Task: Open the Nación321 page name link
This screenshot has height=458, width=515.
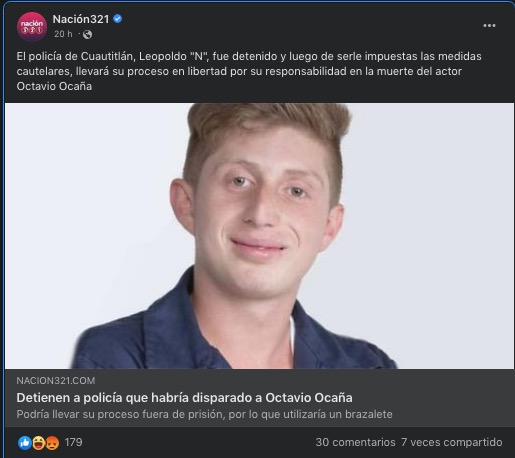Action: click(81, 19)
